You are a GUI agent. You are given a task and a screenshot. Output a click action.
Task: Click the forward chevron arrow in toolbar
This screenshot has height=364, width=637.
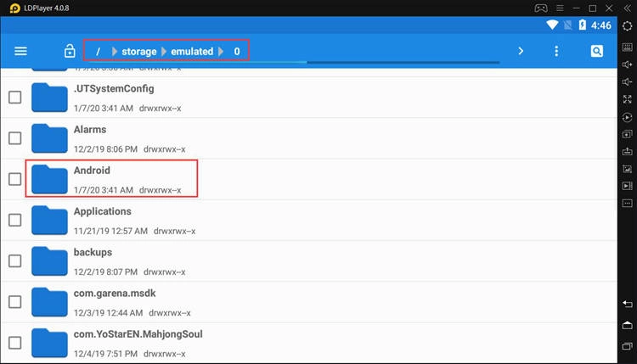pos(521,51)
